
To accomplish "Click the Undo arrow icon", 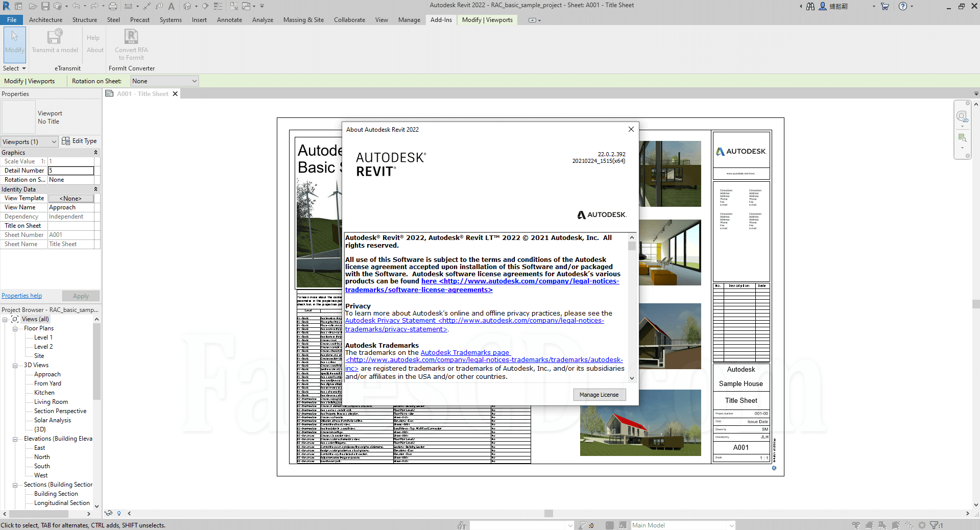I will (x=76, y=6).
